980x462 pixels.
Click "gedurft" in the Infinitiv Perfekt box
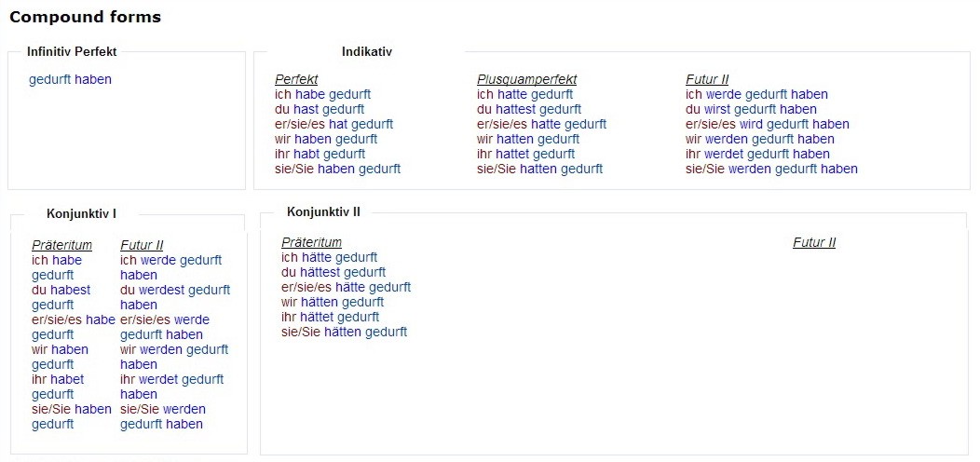(x=50, y=79)
